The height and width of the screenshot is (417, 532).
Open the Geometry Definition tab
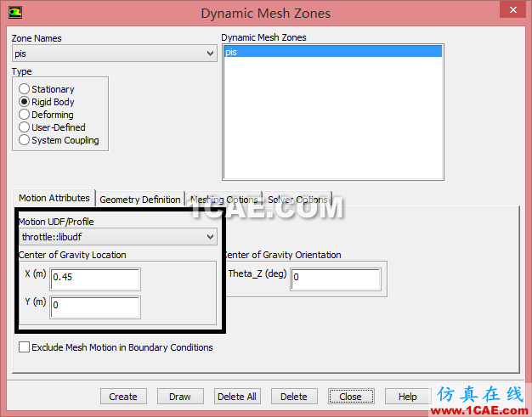coord(140,200)
